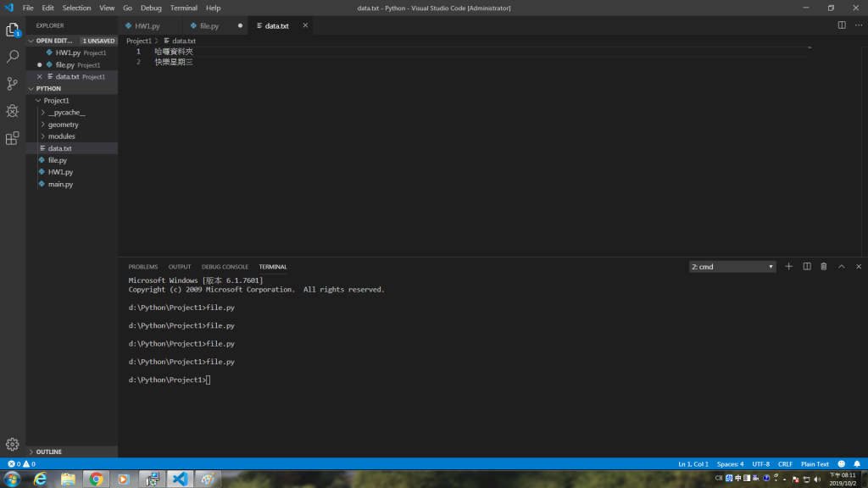Change line endings via CRLF
Image resolution: width=868 pixels, height=488 pixels.
[x=785, y=464]
